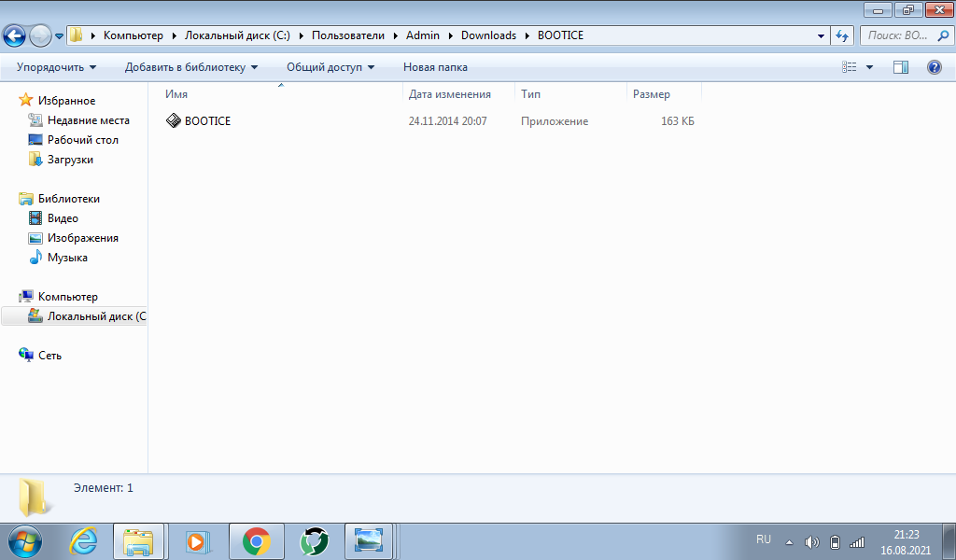Image resolution: width=956 pixels, height=560 pixels.
Task: Launch Internet Explorer from the taskbar
Action: [83, 541]
